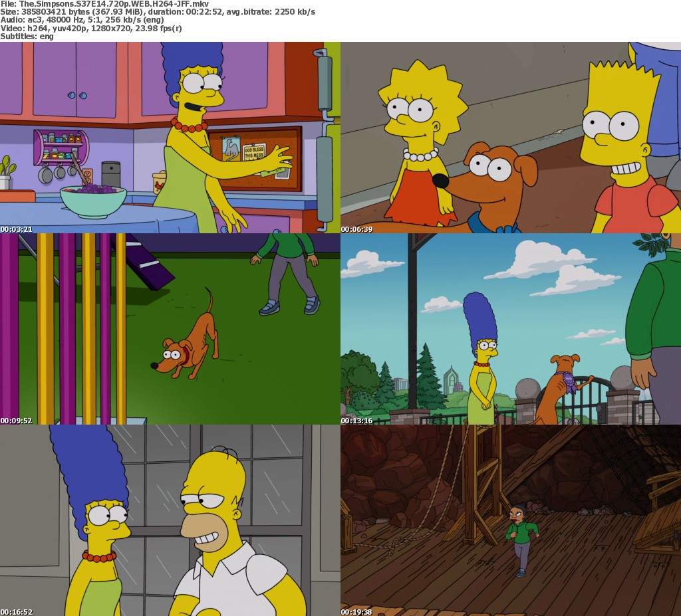Click the 00:09:52 timestamp label
Viewport: 681px width, 616px height.
click(17, 421)
